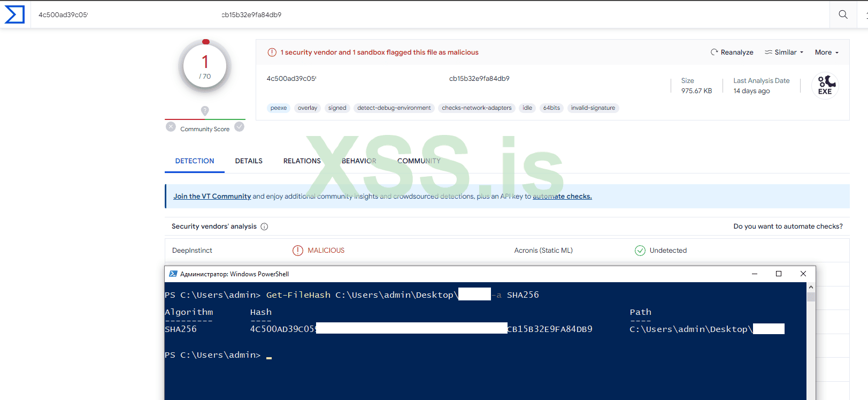
Task: Select the detect-debug-environment tag
Action: tap(394, 108)
